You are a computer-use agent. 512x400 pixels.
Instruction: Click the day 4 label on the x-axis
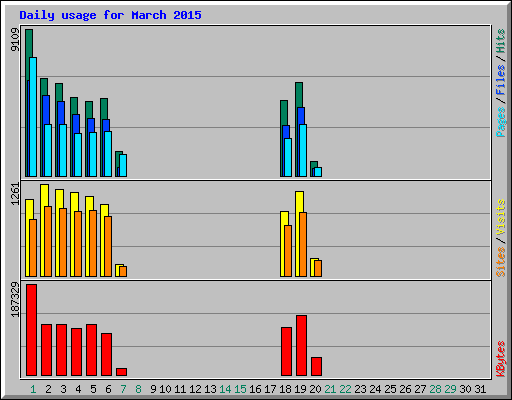tap(78, 389)
